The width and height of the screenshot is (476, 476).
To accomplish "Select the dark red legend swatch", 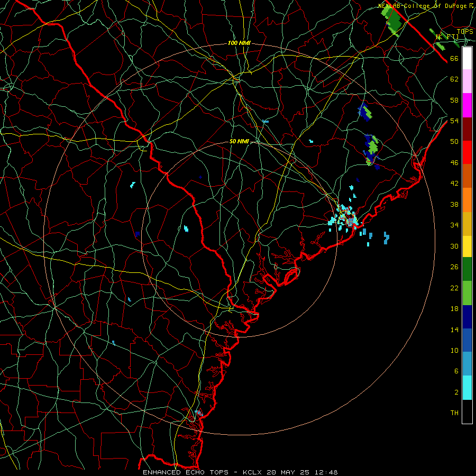I will (467, 129).
